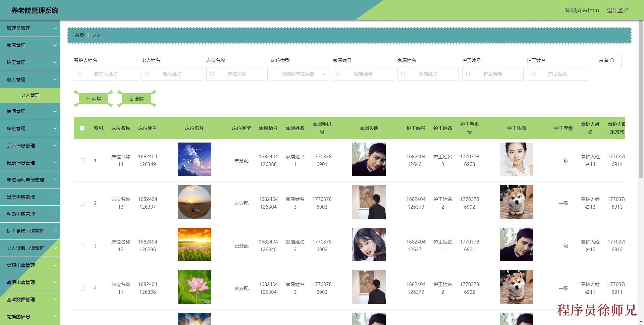644x325 pixels.
Task: Click the 退出登录 link to log out
Action: pos(618,10)
